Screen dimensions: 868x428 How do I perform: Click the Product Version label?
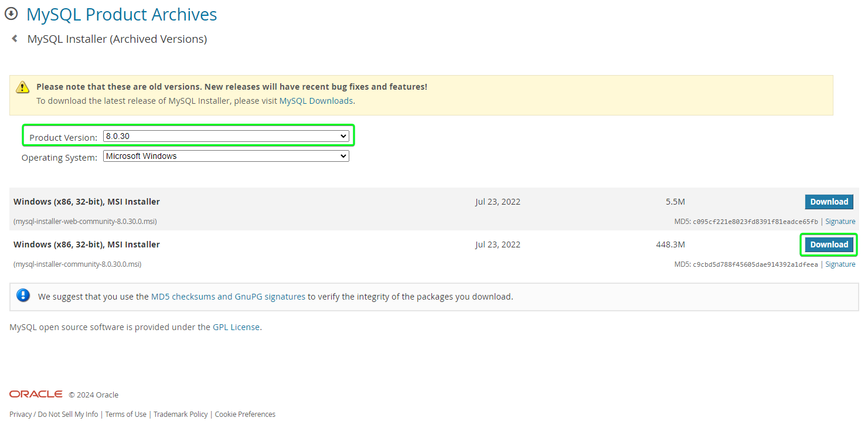tap(63, 138)
